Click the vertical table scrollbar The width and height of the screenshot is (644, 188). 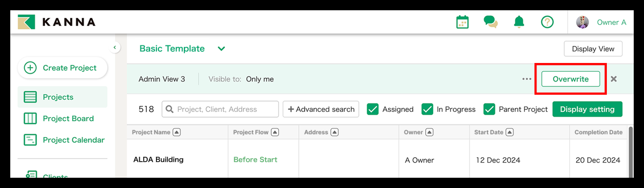(x=631, y=152)
